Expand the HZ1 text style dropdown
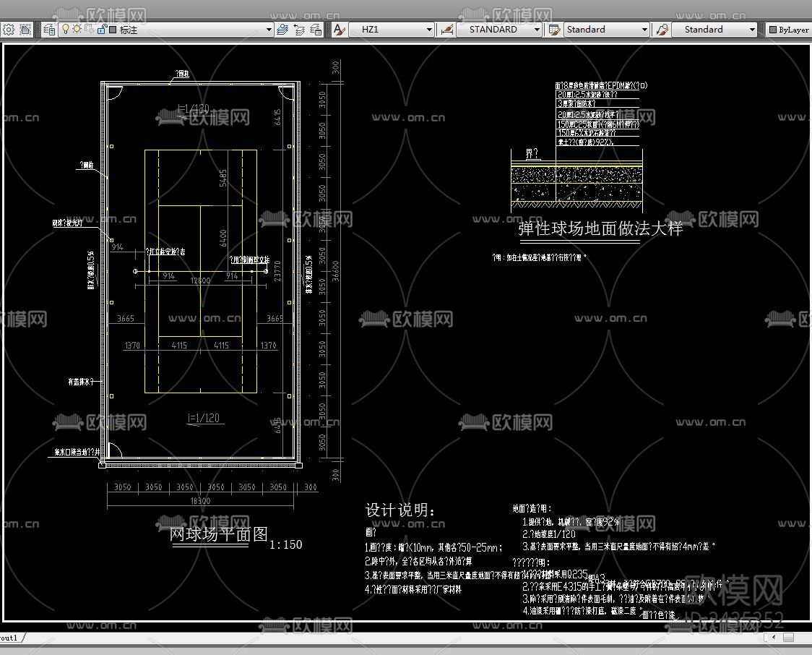Image resolution: width=812 pixels, height=655 pixels. tap(429, 30)
